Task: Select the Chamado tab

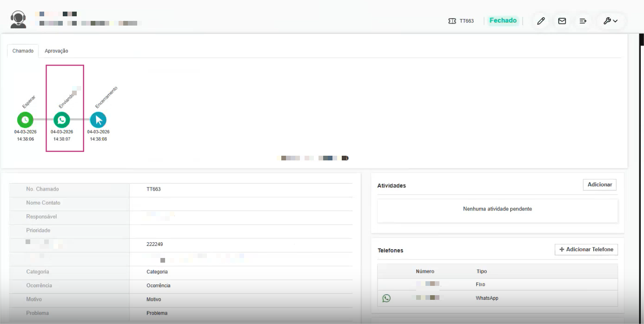Action: tap(23, 51)
